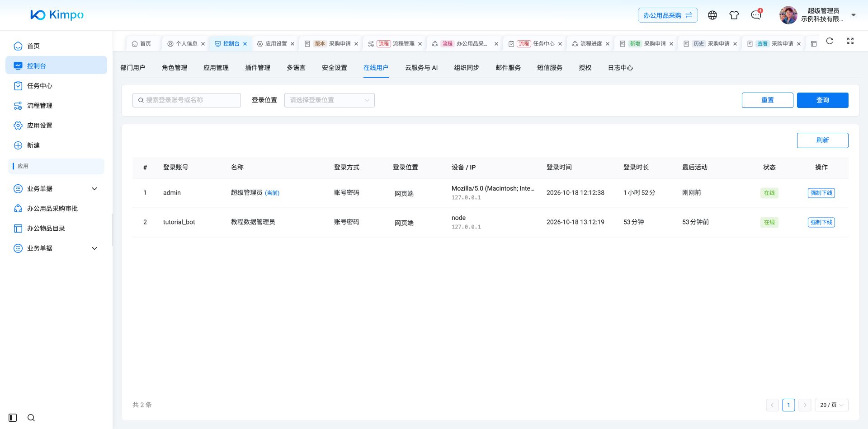868x429 pixels.
Task: Toggle fullscreen icon at top right
Action: [x=850, y=41]
